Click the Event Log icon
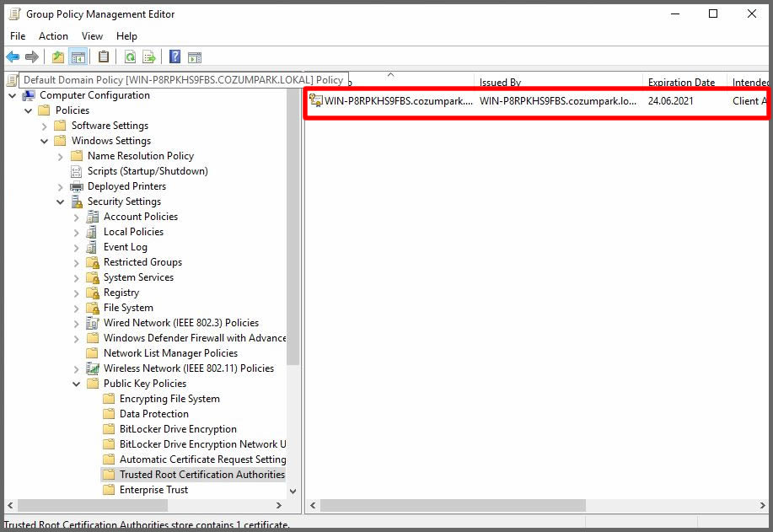Image resolution: width=773 pixels, height=532 pixels. pyautogui.click(x=92, y=247)
